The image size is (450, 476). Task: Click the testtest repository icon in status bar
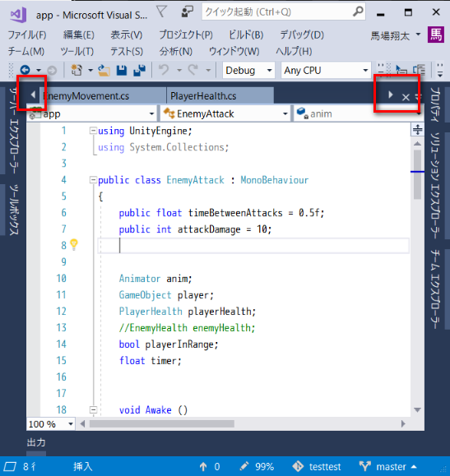point(298,466)
